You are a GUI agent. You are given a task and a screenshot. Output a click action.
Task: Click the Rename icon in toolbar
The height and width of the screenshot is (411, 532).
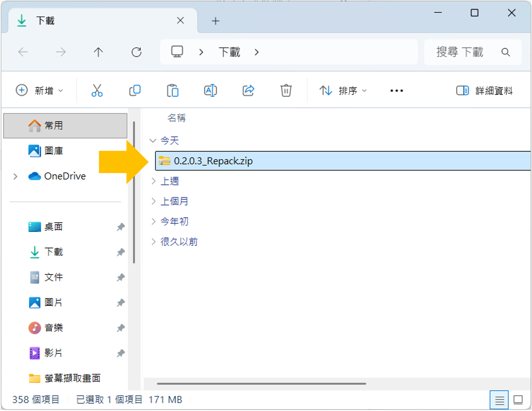pyautogui.click(x=210, y=90)
